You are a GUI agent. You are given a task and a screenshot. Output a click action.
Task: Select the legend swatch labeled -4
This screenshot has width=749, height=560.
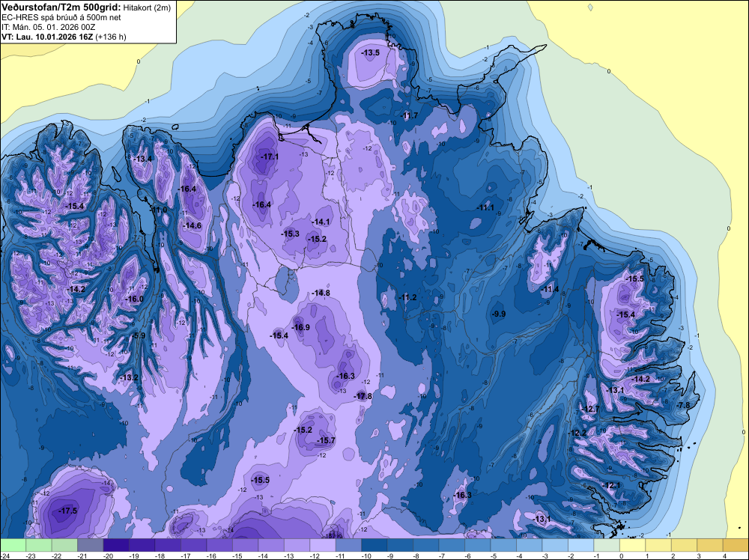(x=529, y=545)
